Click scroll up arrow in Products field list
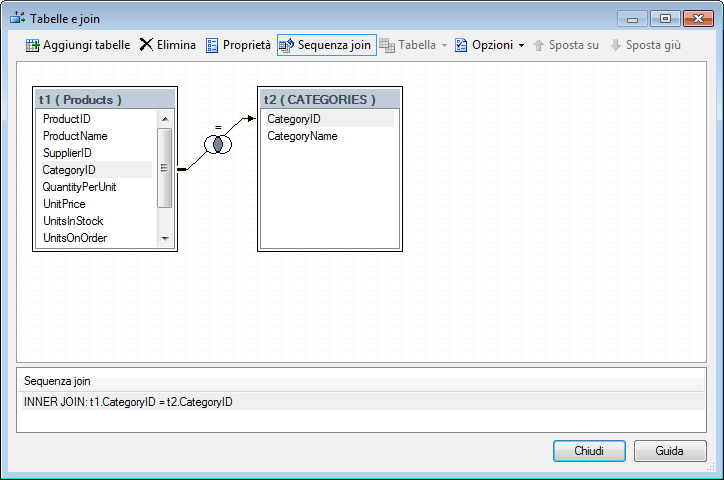The height and width of the screenshot is (480, 724). (165, 119)
